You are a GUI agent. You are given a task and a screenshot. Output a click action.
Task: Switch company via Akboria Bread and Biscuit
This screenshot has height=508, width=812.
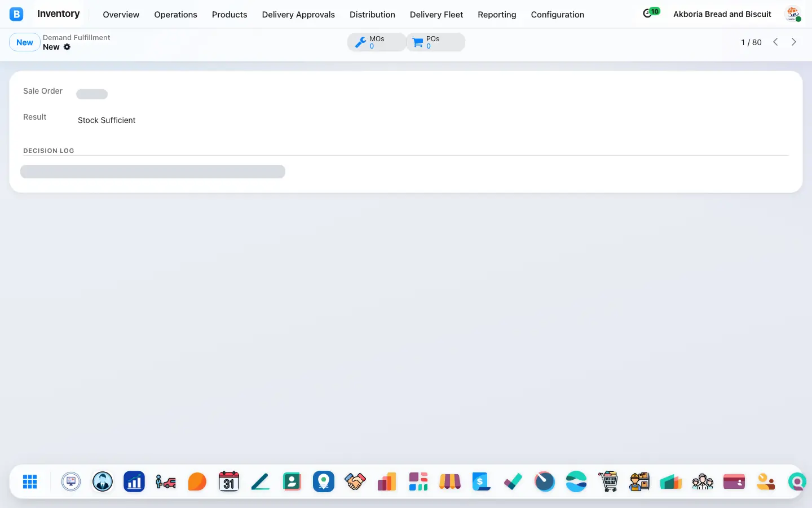pyautogui.click(x=722, y=14)
